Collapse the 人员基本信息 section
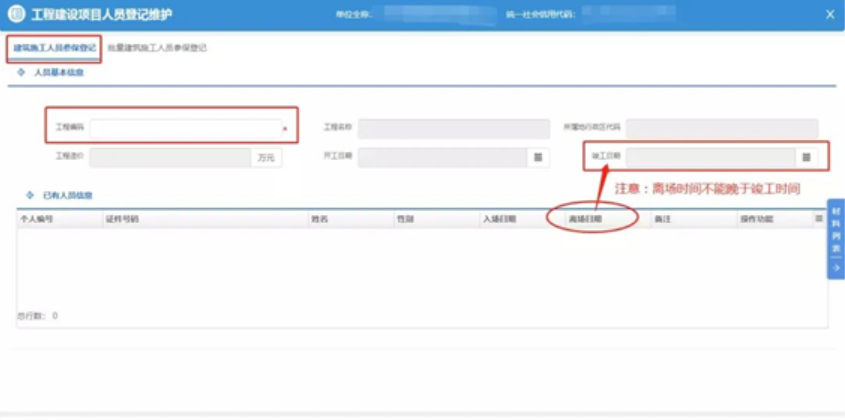The image size is (845, 420). point(21,73)
